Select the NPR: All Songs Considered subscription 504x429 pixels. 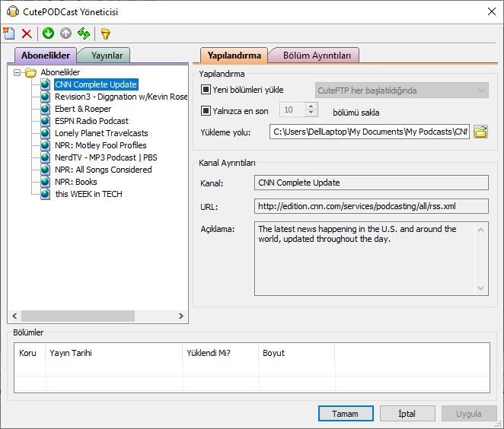(x=104, y=170)
